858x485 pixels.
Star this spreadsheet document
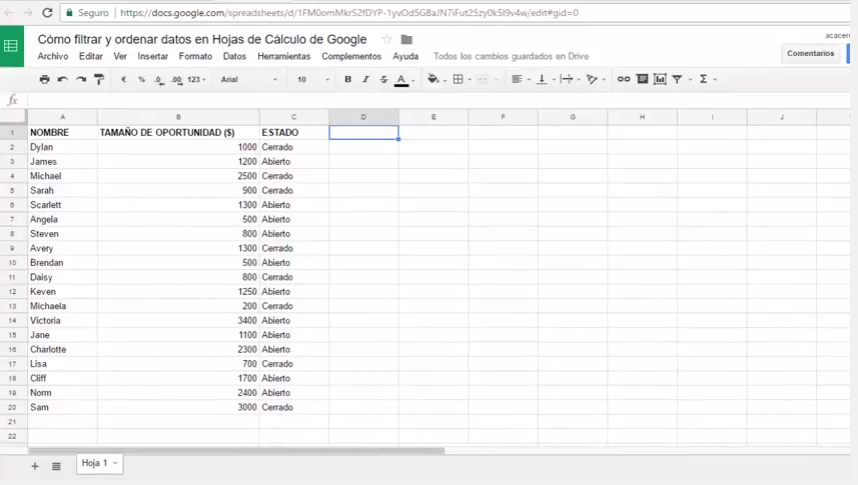pos(387,39)
